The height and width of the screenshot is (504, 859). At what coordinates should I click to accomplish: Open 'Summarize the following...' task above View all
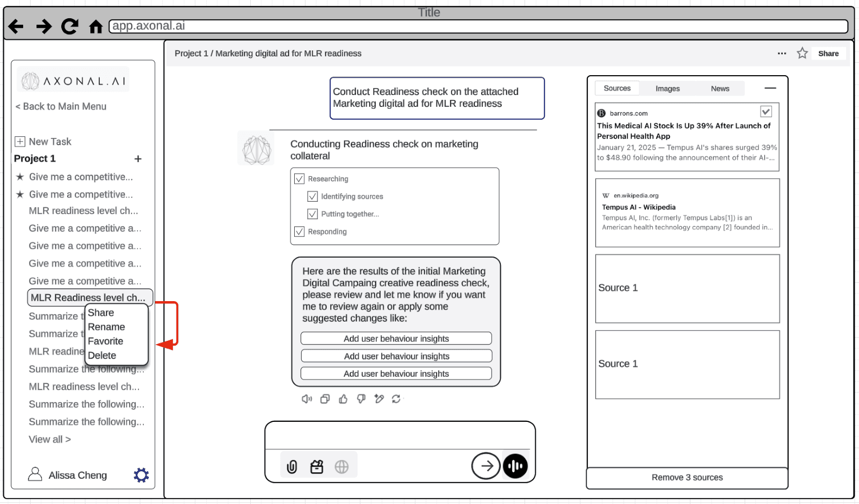[x=86, y=422]
